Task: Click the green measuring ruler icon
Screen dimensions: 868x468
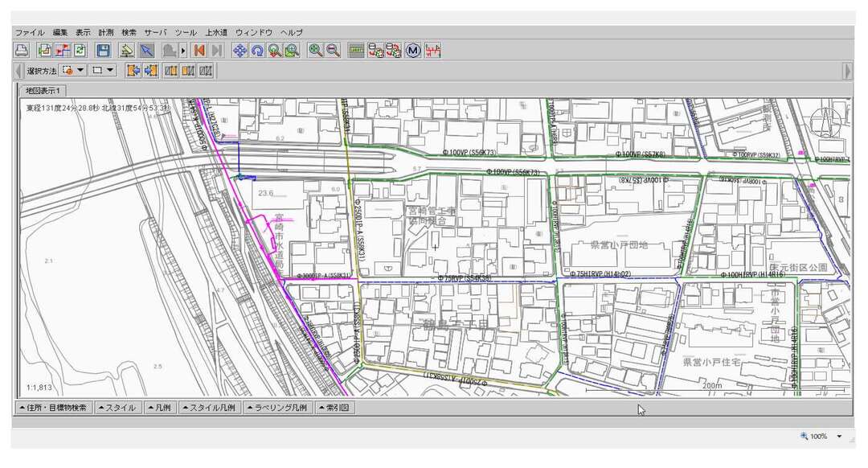Action: coord(357,51)
